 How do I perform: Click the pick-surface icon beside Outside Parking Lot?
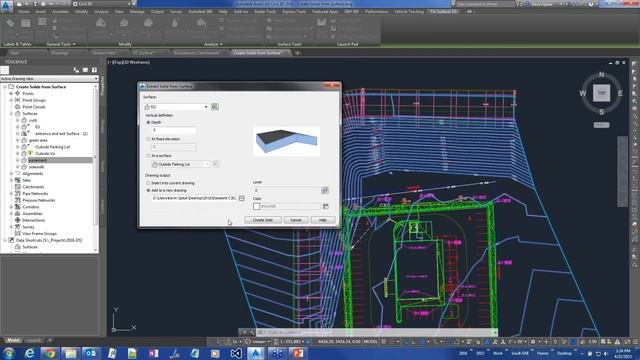(x=216, y=164)
